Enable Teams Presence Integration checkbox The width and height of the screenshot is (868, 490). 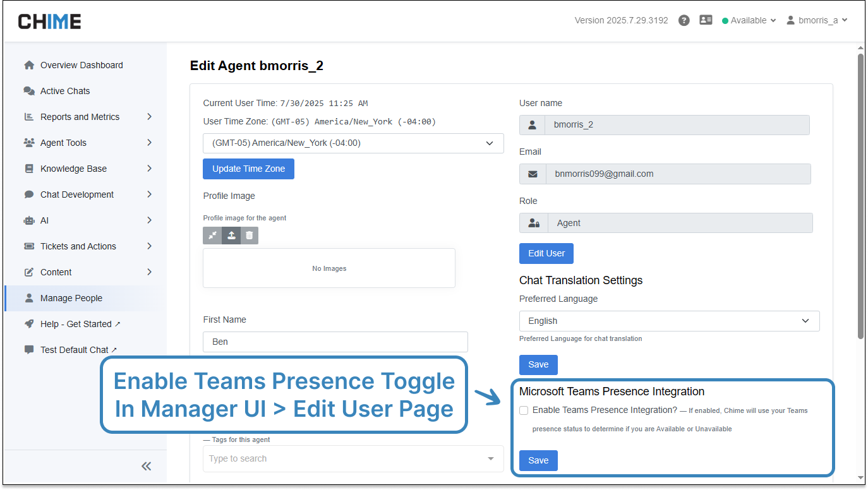point(524,410)
